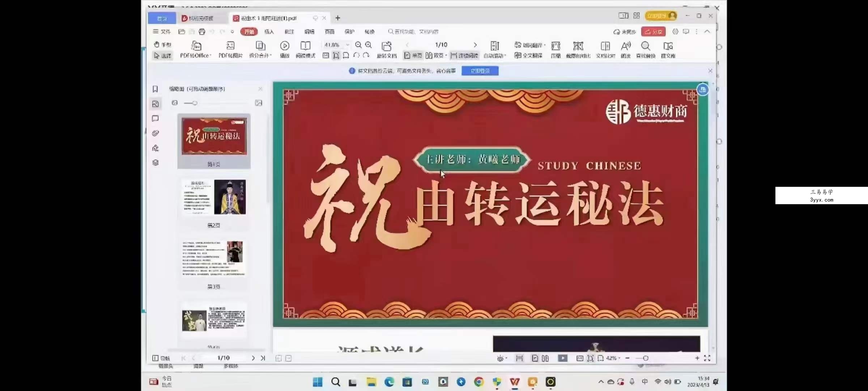Open PDF to Office converter
This screenshot has height=391, width=868.
coord(196,49)
